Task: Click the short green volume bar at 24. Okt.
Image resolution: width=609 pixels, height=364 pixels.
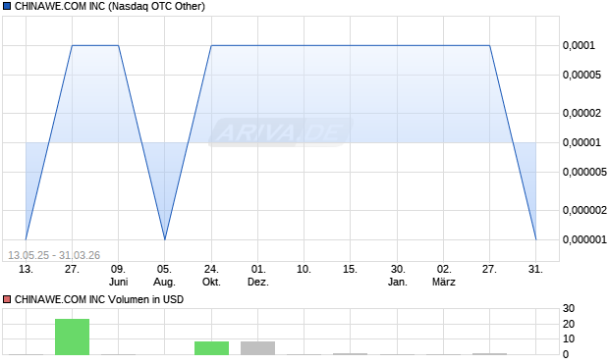Action: 211,348
